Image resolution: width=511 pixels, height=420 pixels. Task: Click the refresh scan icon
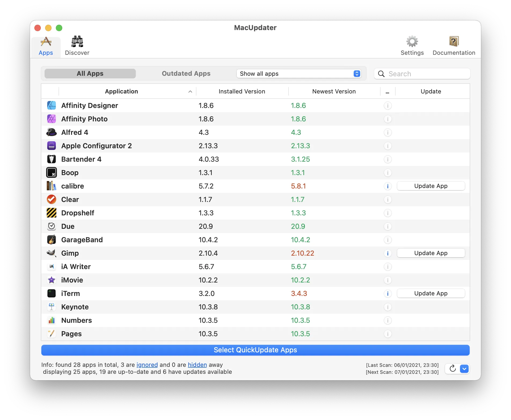click(x=452, y=369)
